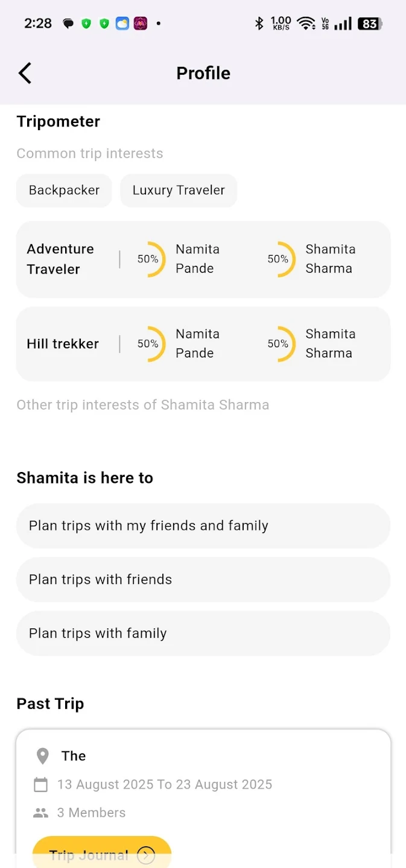Tap the trip date range text
The image size is (406, 868).
coord(165,785)
